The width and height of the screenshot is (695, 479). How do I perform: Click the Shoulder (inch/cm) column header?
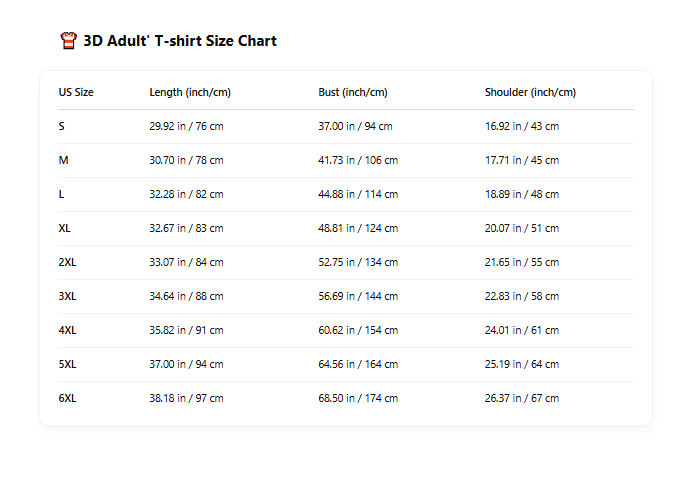point(530,92)
